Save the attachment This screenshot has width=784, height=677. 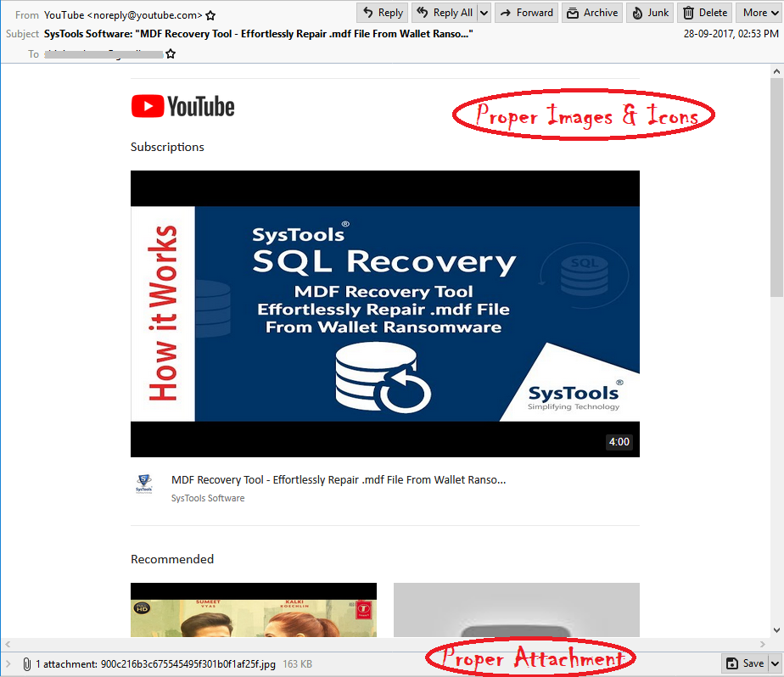(746, 663)
